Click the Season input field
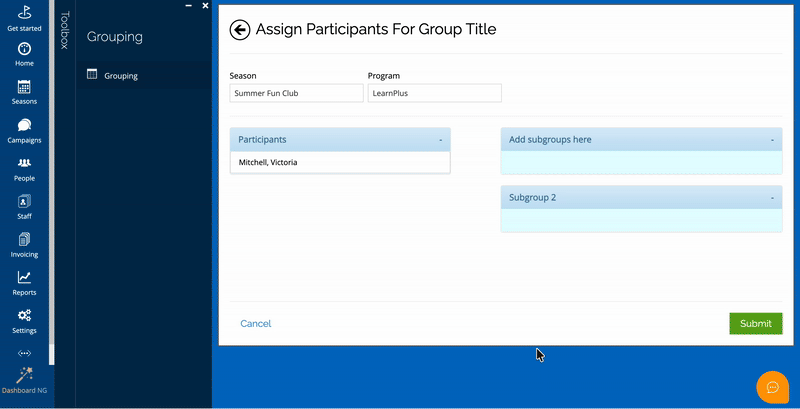800x409 pixels. click(x=296, y=93)
